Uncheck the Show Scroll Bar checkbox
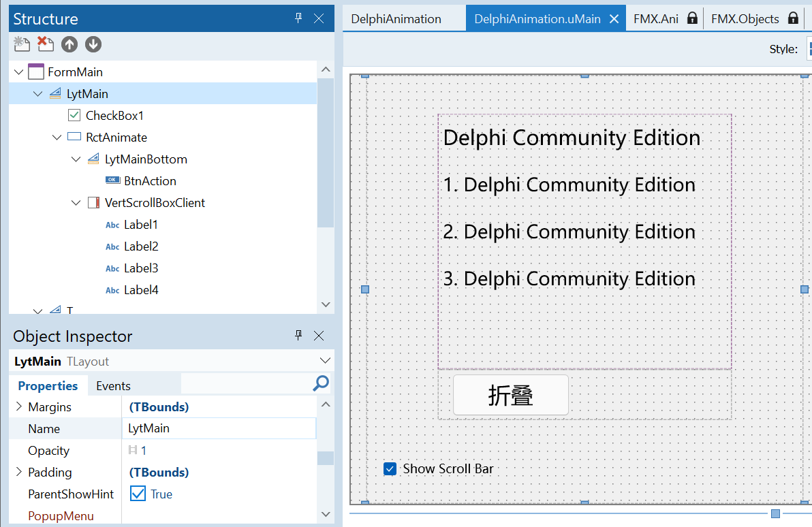This screenshot has height=527, width=812. [x=390, y=468]
